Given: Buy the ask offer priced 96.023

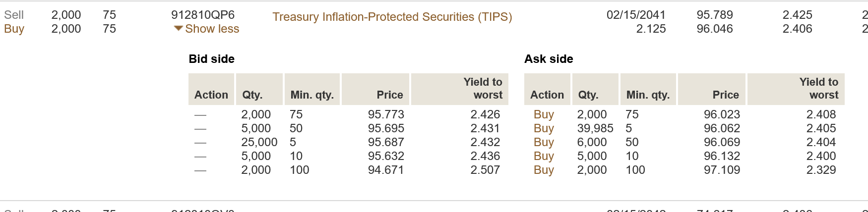Looking at the screenshot, I should click(543, 114).
